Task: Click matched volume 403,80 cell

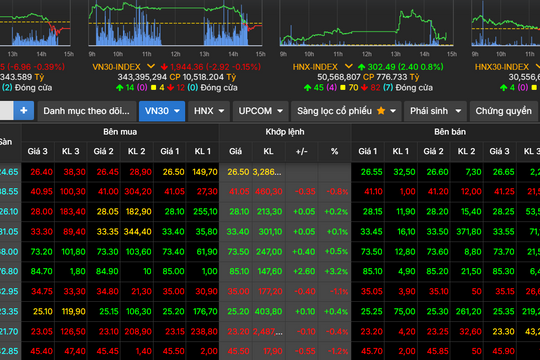Action: pos(268,311)
